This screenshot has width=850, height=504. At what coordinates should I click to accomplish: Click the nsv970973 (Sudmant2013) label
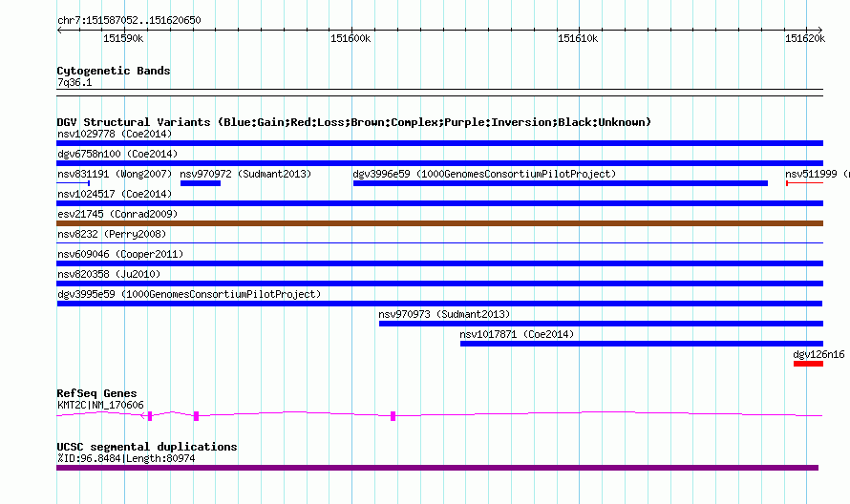pyautogui.click(x=444, y=314)
